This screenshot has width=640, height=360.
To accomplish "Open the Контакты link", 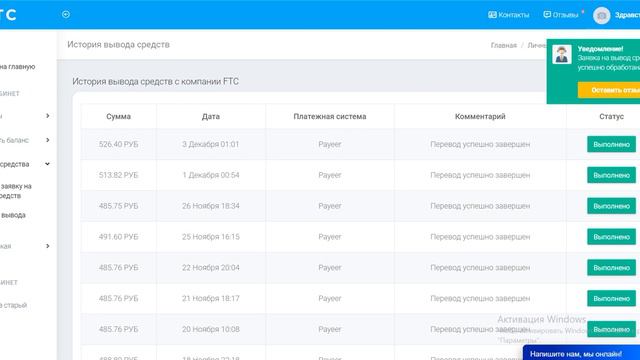I will 509,15.
